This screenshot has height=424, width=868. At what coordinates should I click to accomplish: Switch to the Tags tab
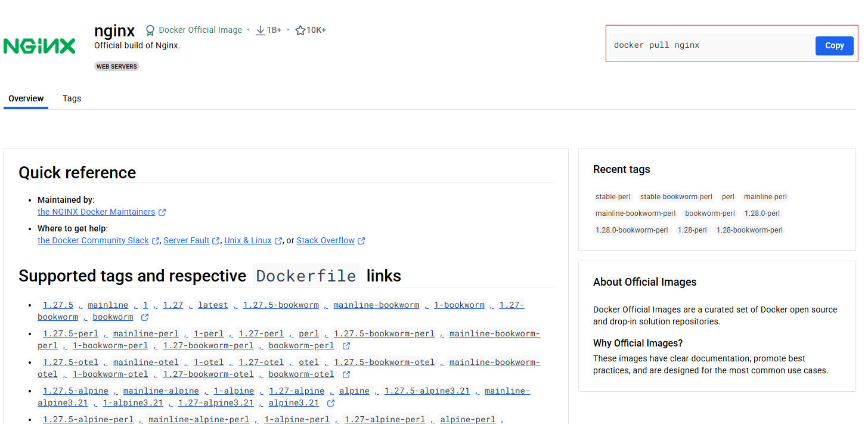click(72, 98)
